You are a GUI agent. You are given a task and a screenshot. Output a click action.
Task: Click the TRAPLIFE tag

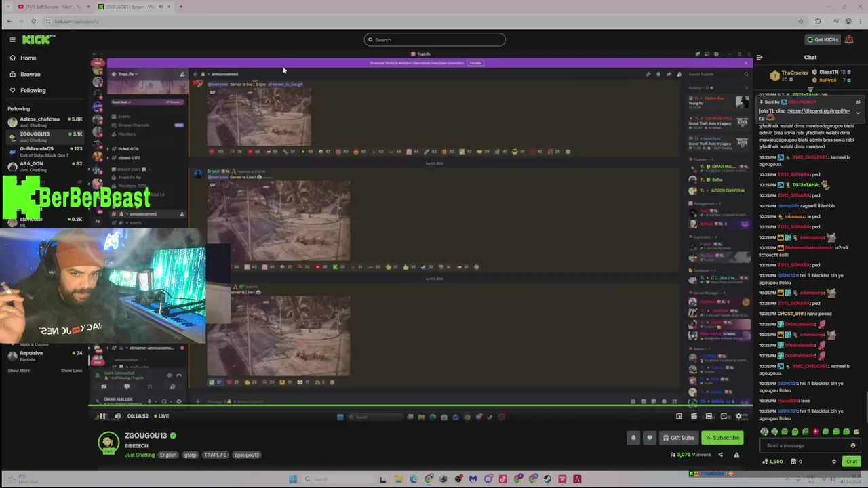pyautogui.click(x=215, y=455)
